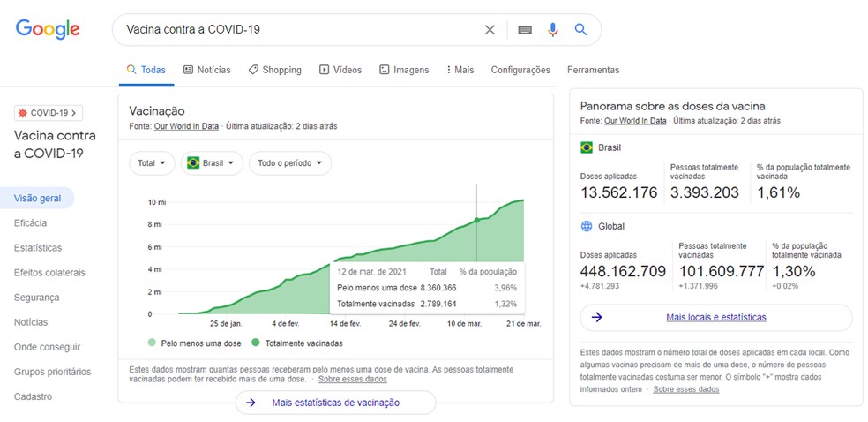868x422 pixels.
Task: Click the arrow icon in Mais locais button
Action: coord(596,317)
